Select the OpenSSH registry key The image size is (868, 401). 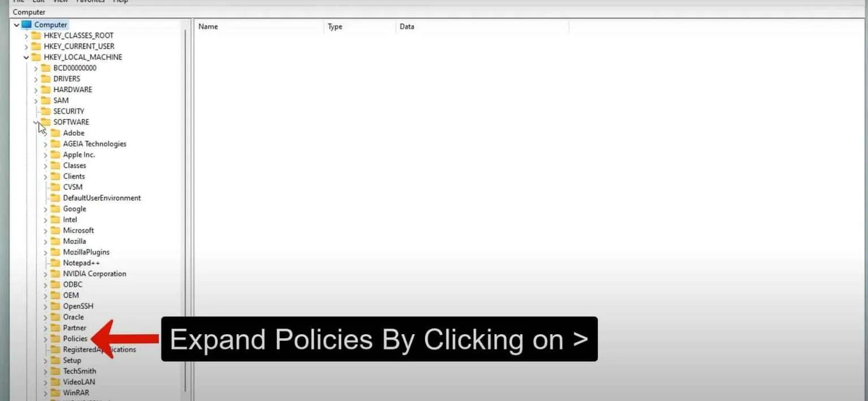[78, 306]
